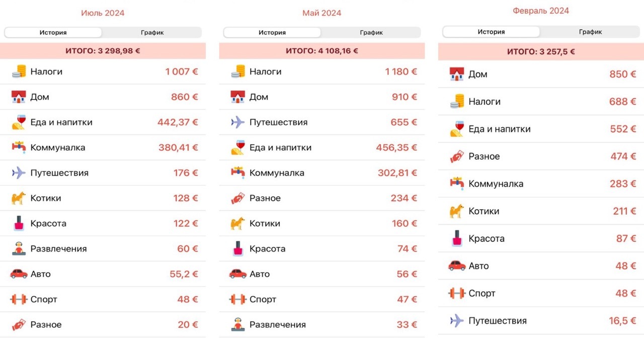
Task: Switch to График tab in Май 2024
Action: click(371, 33)
